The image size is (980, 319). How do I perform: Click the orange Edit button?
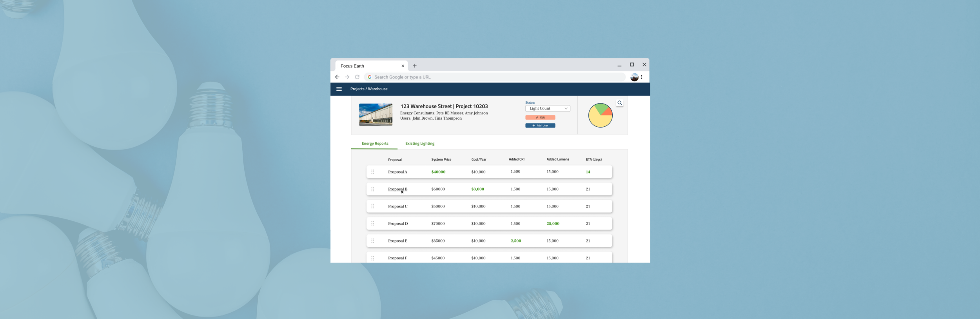coord(540,117)
